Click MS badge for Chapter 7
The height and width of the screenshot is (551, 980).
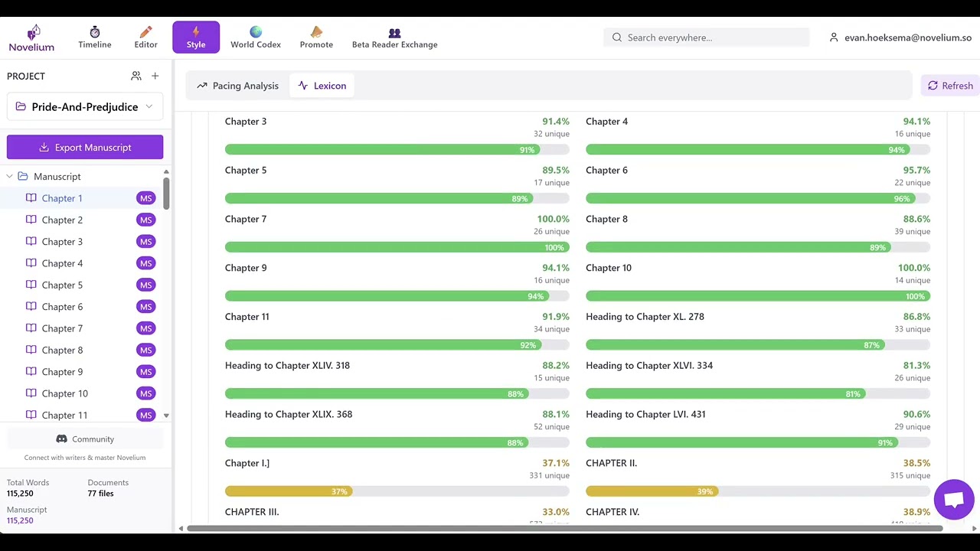coord(145,328)
